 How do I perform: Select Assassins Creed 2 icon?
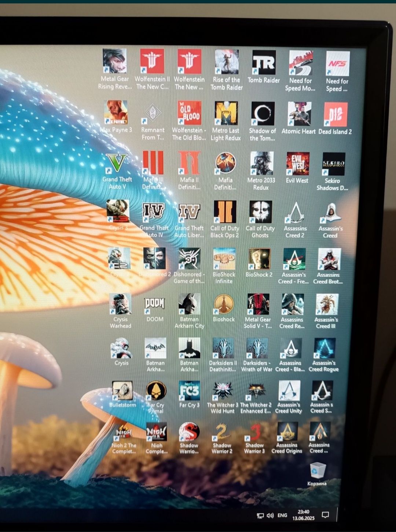[296, 212]
